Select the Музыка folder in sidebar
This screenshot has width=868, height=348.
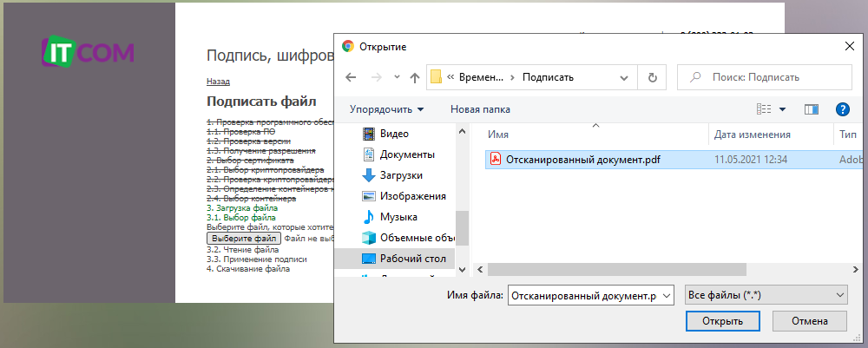pyautogui.click(x=398, y=217)
